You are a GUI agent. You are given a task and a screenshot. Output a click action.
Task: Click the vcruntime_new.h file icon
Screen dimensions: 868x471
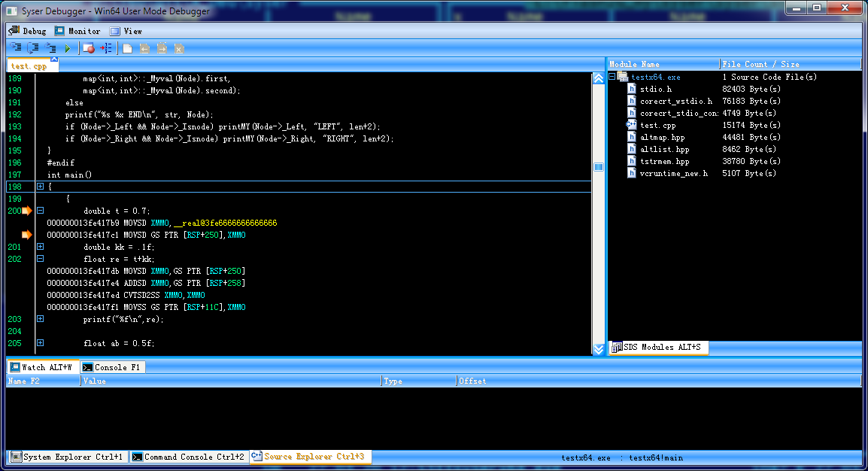point(632,173)
